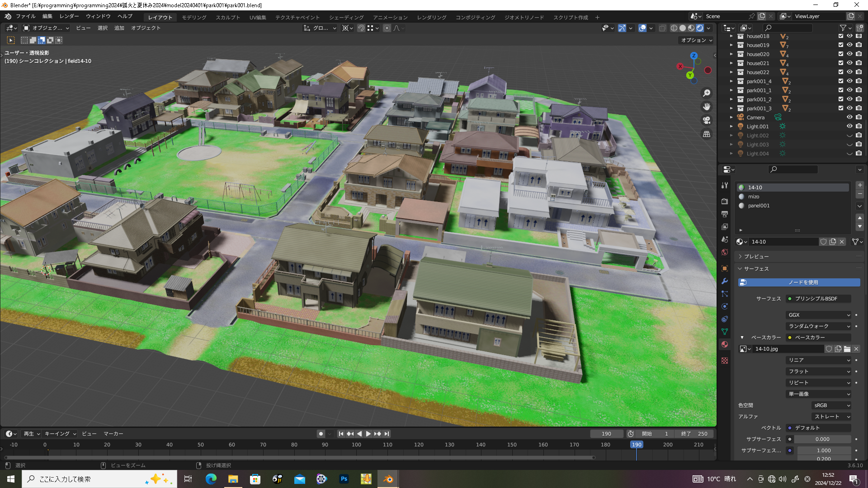
Task: Open the Modifier wrench properties tab
Action: click(725, 281)
